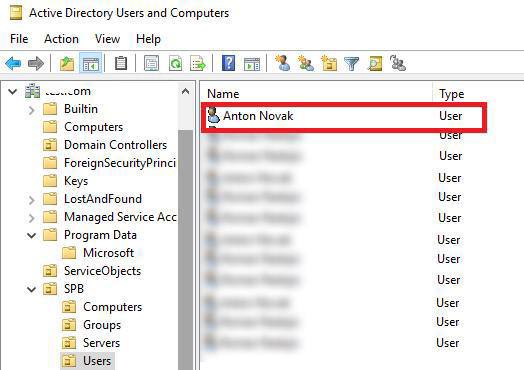Screen dimensions: 524x370
Task: Collapse the Program Data node
Action: point(31,235)
